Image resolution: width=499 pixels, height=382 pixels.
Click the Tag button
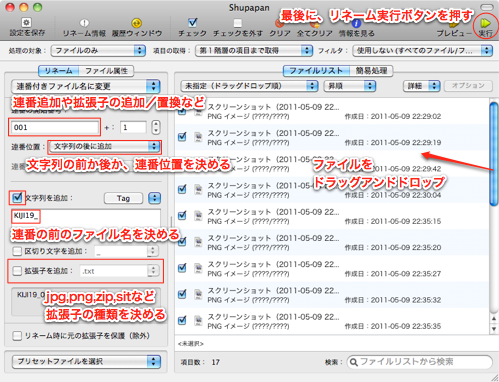point(123,198)
